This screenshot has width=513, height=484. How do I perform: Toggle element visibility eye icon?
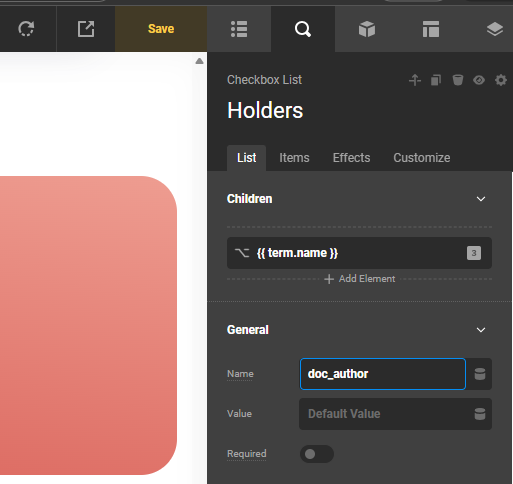click(x=479, y=80)
